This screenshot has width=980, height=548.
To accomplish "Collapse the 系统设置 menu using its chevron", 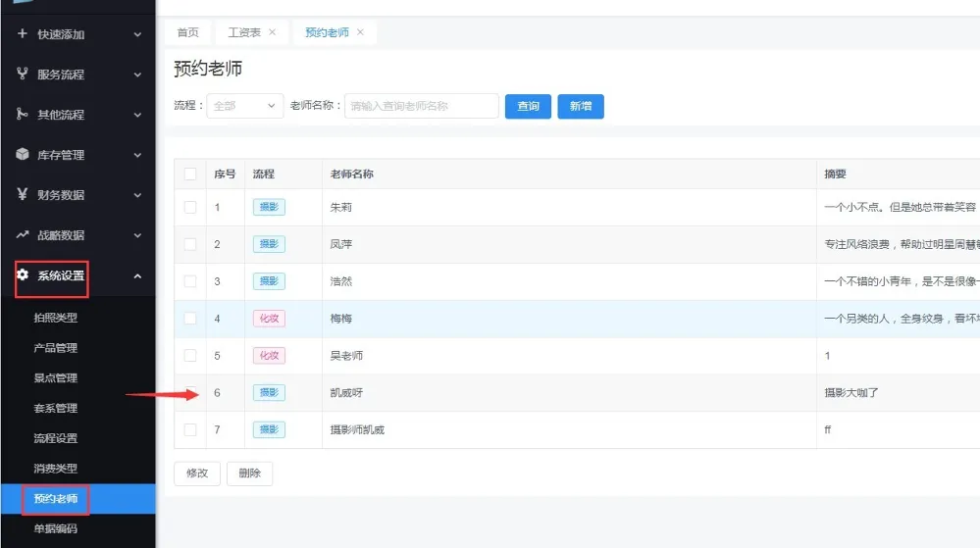I will click(x=137, y=276).
